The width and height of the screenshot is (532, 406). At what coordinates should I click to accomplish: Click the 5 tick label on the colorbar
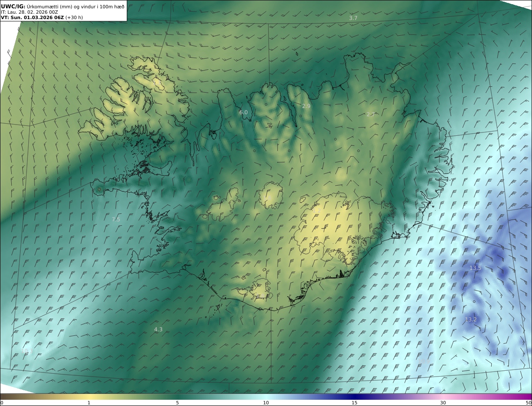click(177, 403)
